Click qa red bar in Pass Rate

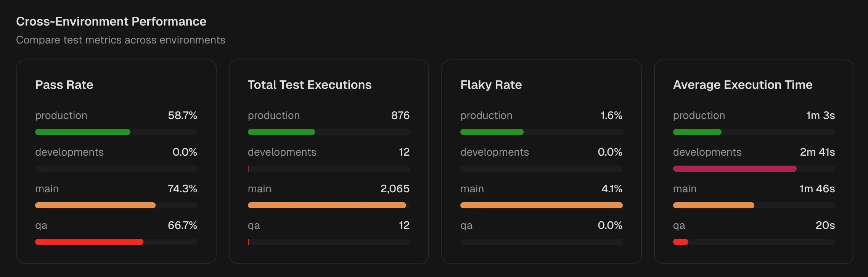[89, 242]
